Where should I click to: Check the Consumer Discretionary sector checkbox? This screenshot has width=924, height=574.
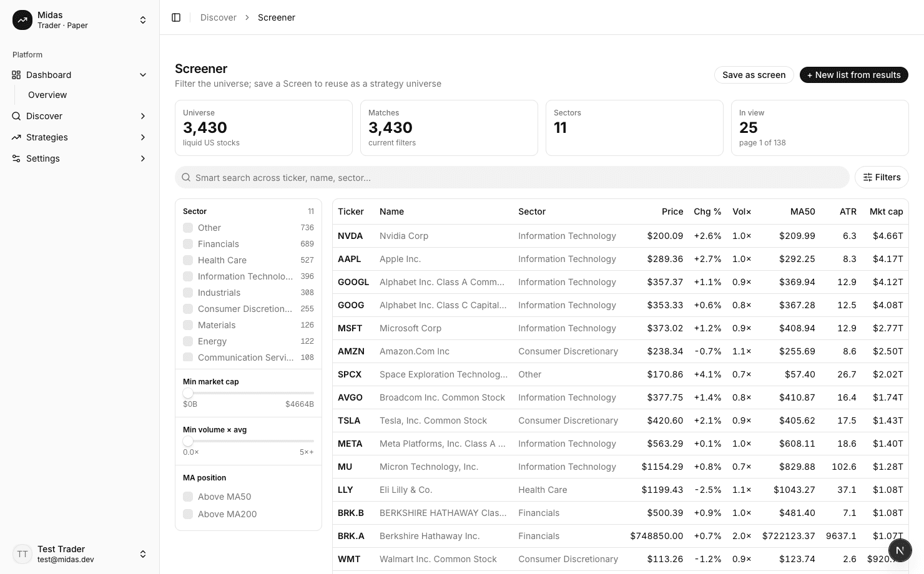tap(188, 309)
